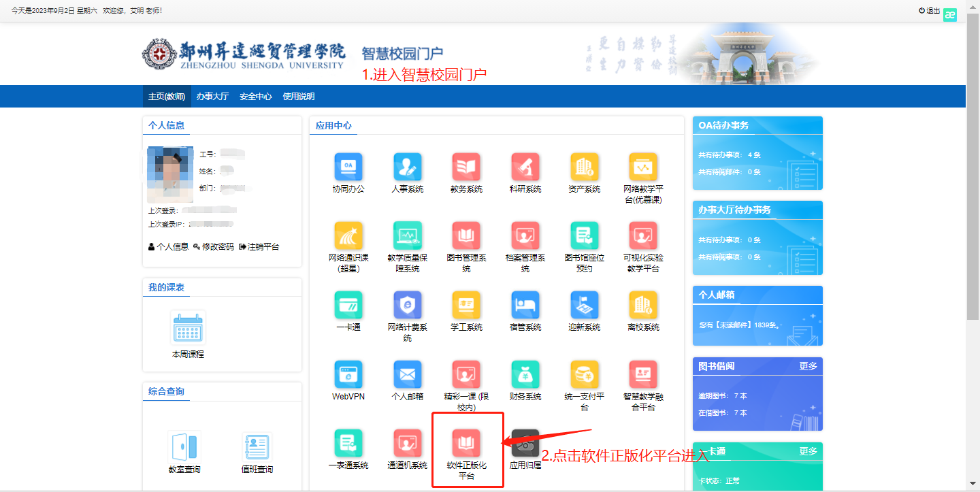Open the 协同办公 OA app
This screenshot has width=980, height=492.
coord(348,167)
